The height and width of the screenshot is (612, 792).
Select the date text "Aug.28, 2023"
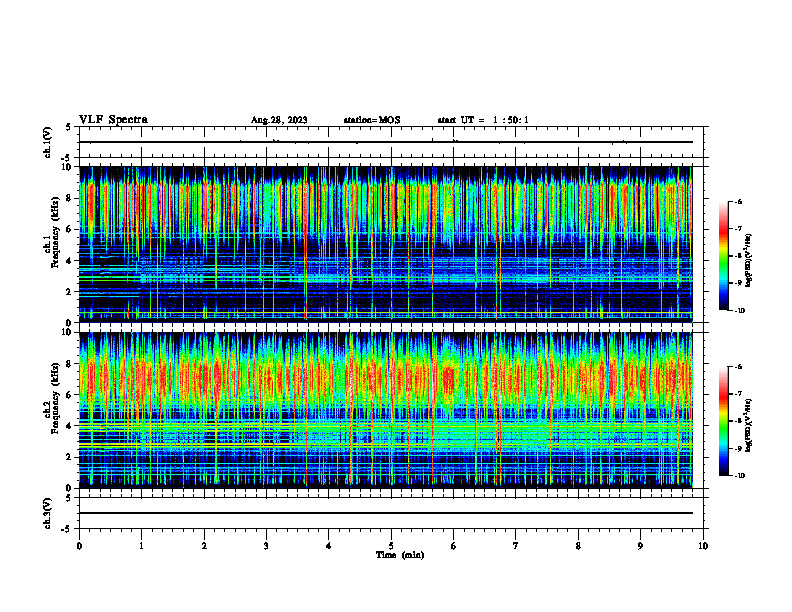[279, 120]
